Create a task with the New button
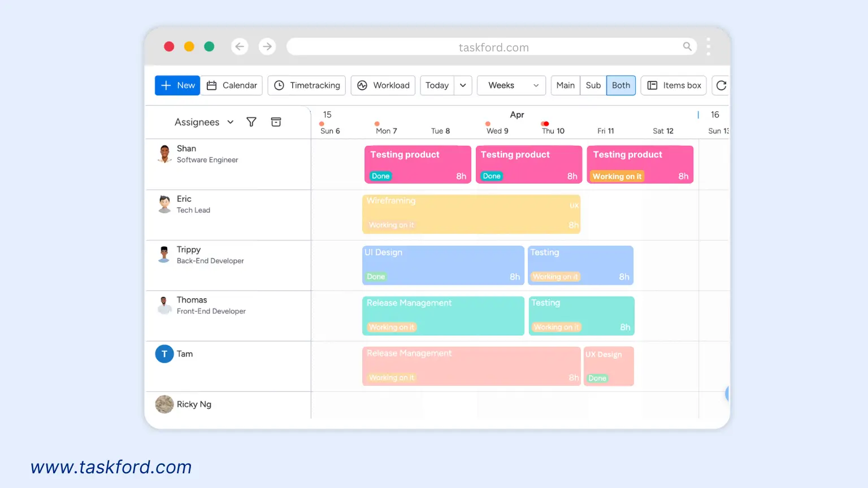The height and width of the screenshot is (488, 868). pos(177,85)
